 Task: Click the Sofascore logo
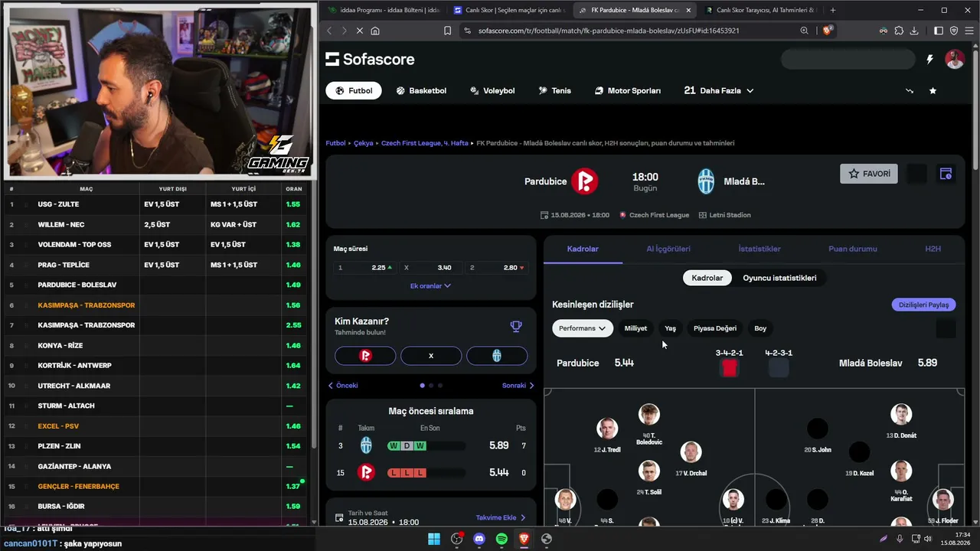tap(370, 59)
